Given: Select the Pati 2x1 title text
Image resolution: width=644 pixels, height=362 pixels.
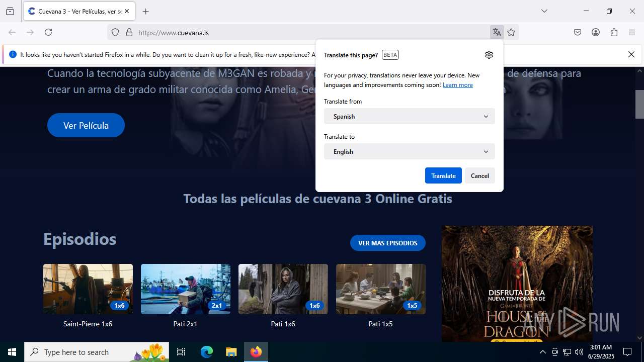Looking at the screenshot, I should 186,324.
